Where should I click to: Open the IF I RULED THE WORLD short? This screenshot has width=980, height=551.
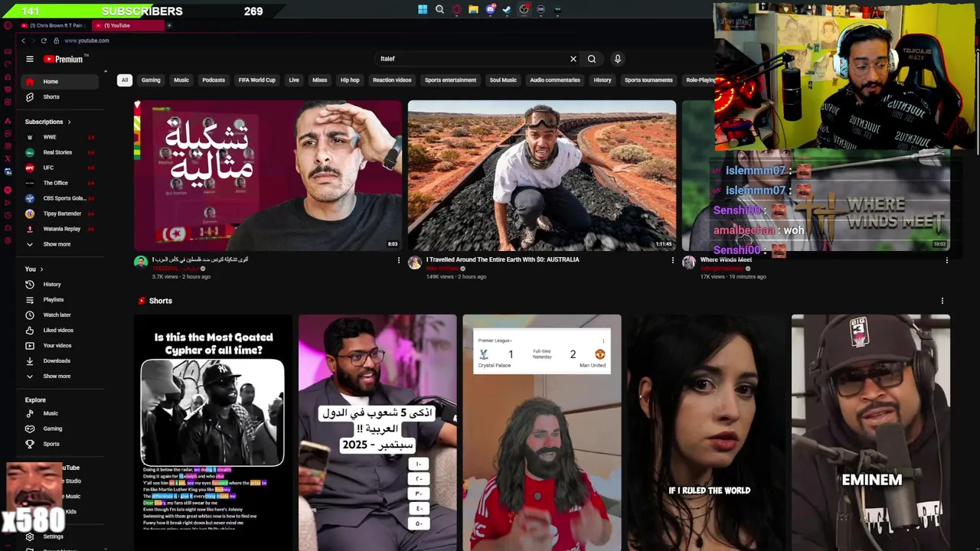click(x=706, y=432)
